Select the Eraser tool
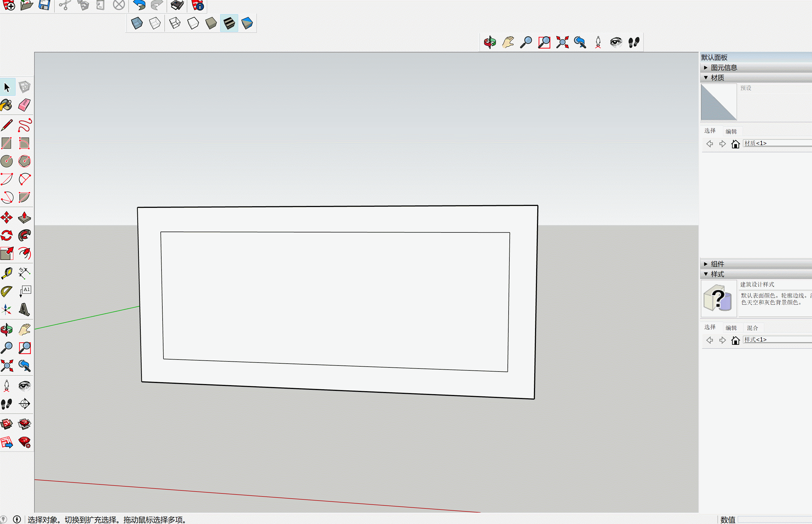 pos(24,105)
